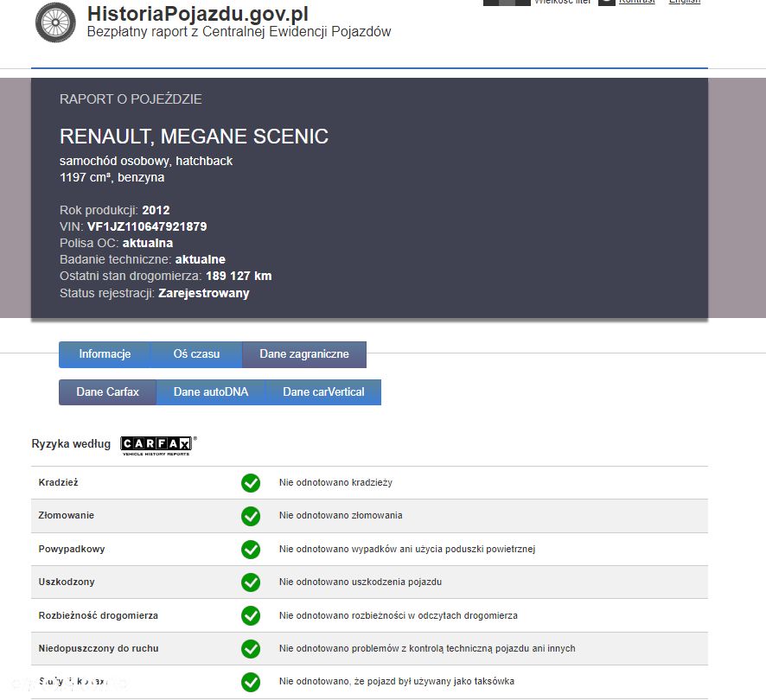This screenshot has height=700, width=766.
Task: Click text Nie odnotowano uszkodzenia pojazdu
Action: click(360, 582)
